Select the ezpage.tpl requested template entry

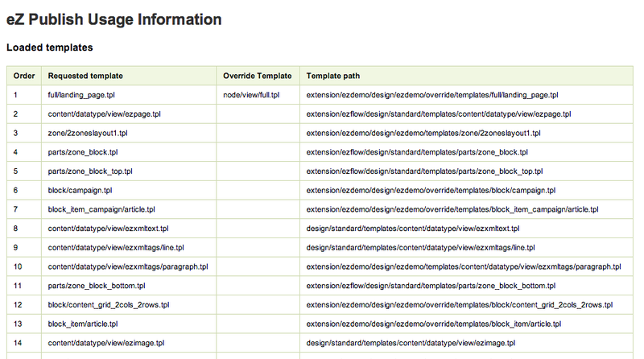click(x=105, y=114)
